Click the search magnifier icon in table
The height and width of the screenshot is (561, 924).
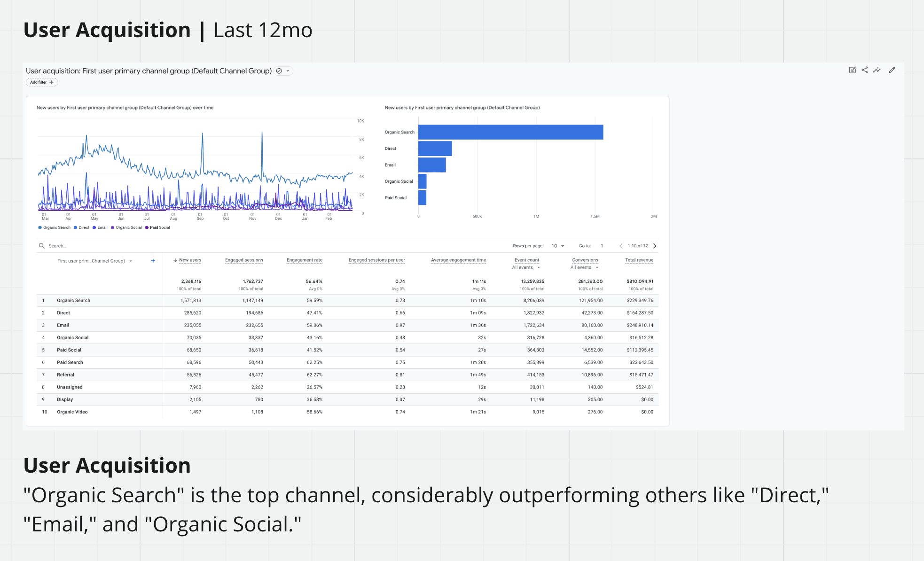42,246
